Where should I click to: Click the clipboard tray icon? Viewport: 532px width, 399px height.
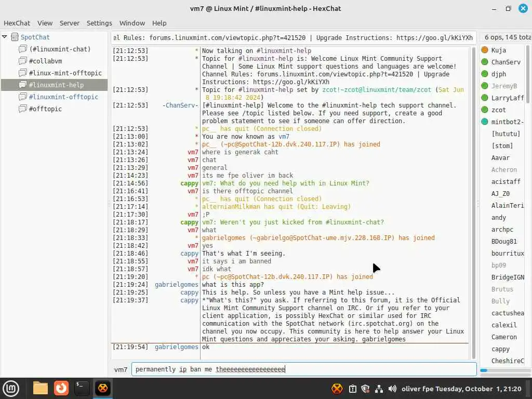pyautogui.click(x=353, y=389)
